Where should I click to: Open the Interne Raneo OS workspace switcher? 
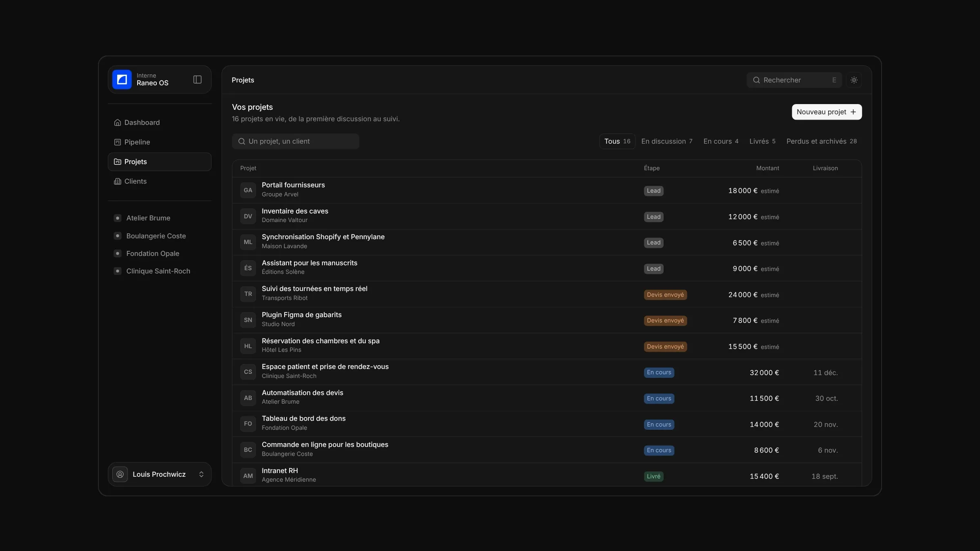pos(160,80)
